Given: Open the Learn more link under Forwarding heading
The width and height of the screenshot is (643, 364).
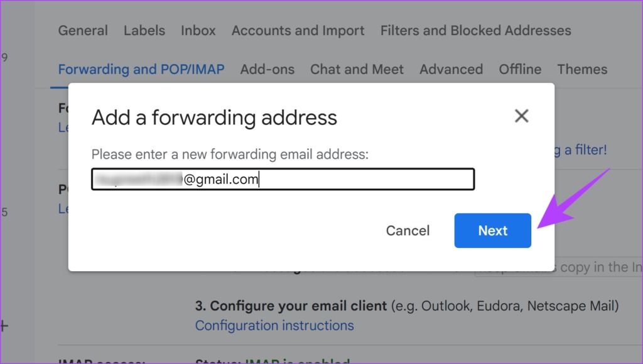Looking at the screenshot, I should tap(63, 127).
